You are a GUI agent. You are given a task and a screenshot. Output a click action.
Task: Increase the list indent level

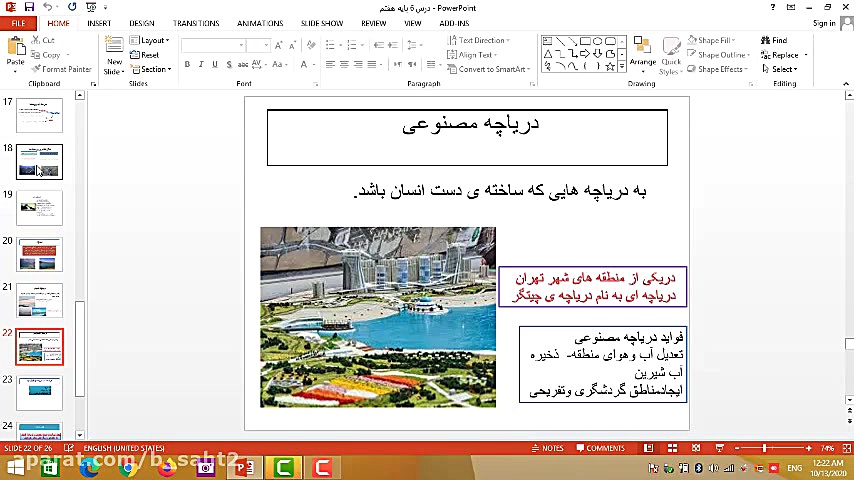tap(393, 45)
